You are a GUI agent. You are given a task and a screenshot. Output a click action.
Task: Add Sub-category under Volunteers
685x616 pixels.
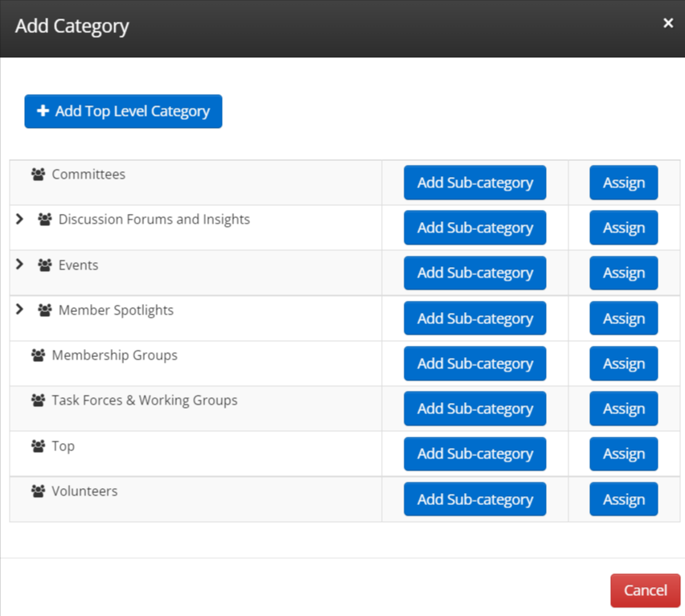pos(475,499)
